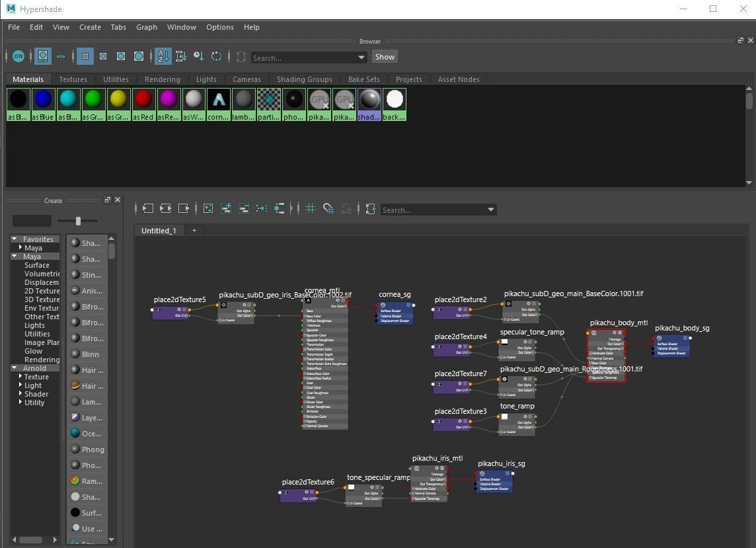This screenshot has width=756, height=548.
Task: Click the Browser search field
Action: click(x=303, y=58)
